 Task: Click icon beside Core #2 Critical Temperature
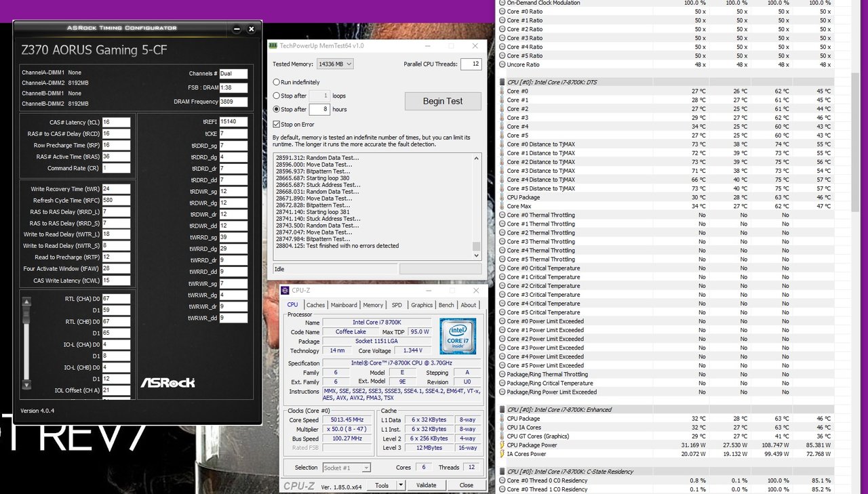coord(502,286)
